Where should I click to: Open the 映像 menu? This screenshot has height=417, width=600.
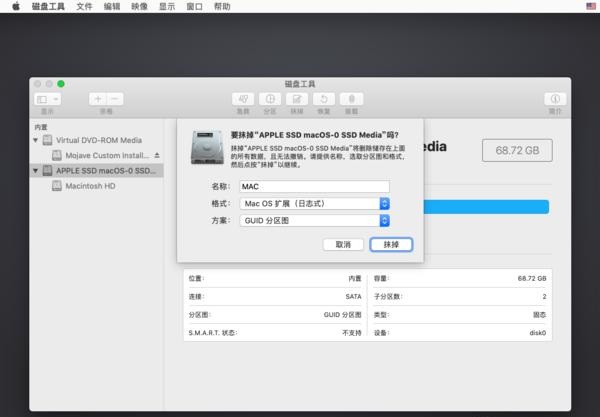coord(139,7)
